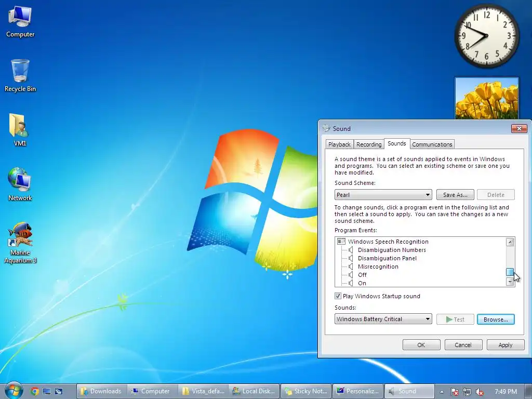Viewport: 532px width, 399px height.
Task: Select the On program event
Action: click(362, 283)
